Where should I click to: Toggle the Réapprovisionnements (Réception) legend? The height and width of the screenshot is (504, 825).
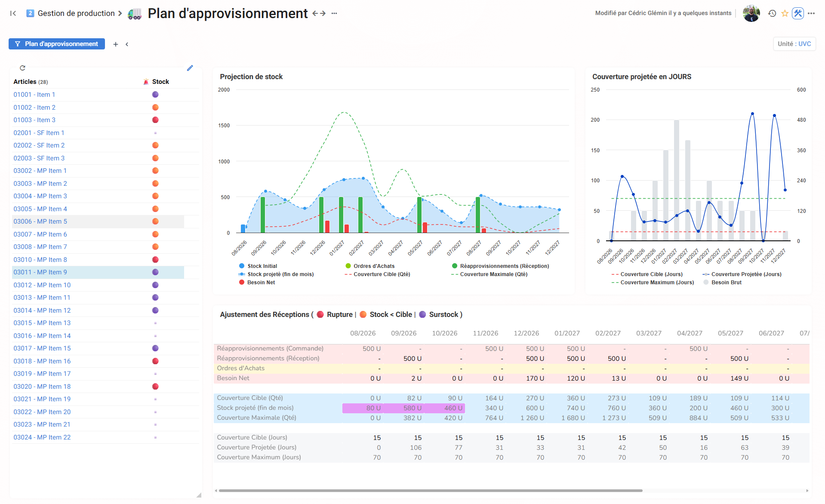(500, 266)
